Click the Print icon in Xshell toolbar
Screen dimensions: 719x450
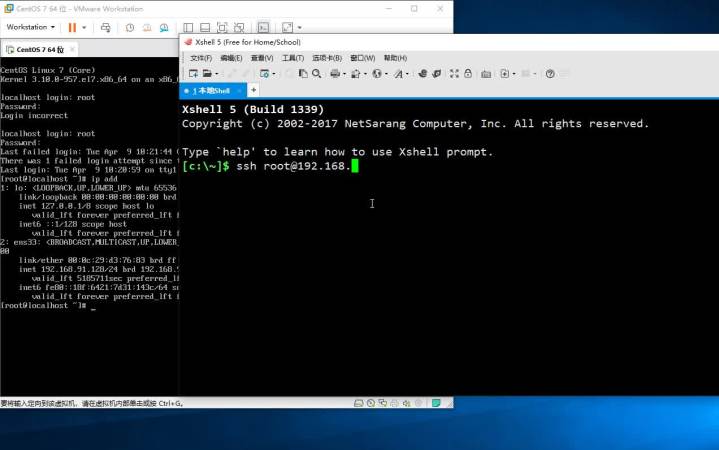coord(335,73)
